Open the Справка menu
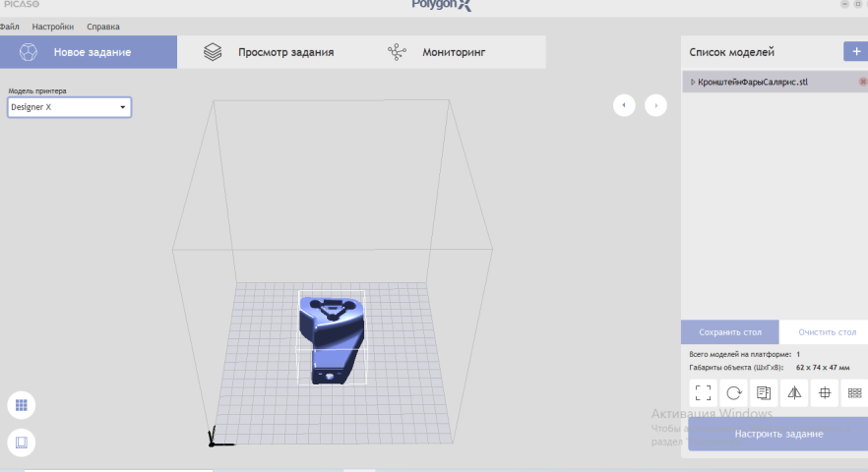The width and height of the screenshot is (868, 472). [x=103, y=27]
